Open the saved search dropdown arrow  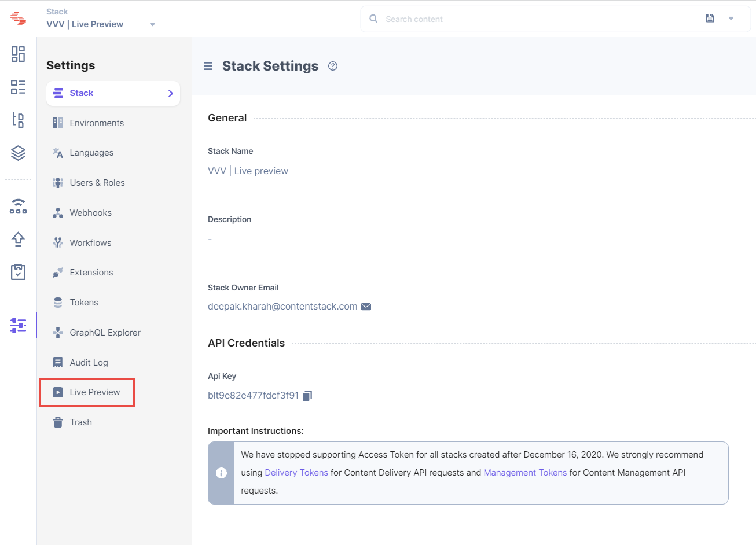click(x=731, y=18)
